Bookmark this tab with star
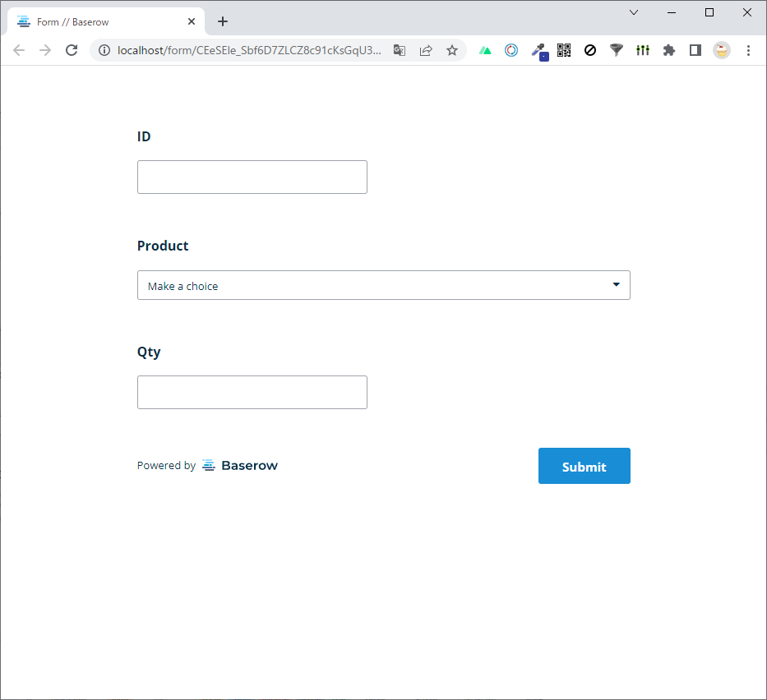The width and height of the screenshot is (767, 700). coord(452,50)
